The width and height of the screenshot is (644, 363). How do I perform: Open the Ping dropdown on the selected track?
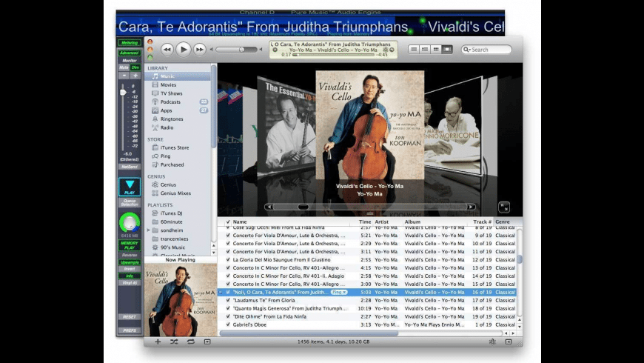(339, 293)
